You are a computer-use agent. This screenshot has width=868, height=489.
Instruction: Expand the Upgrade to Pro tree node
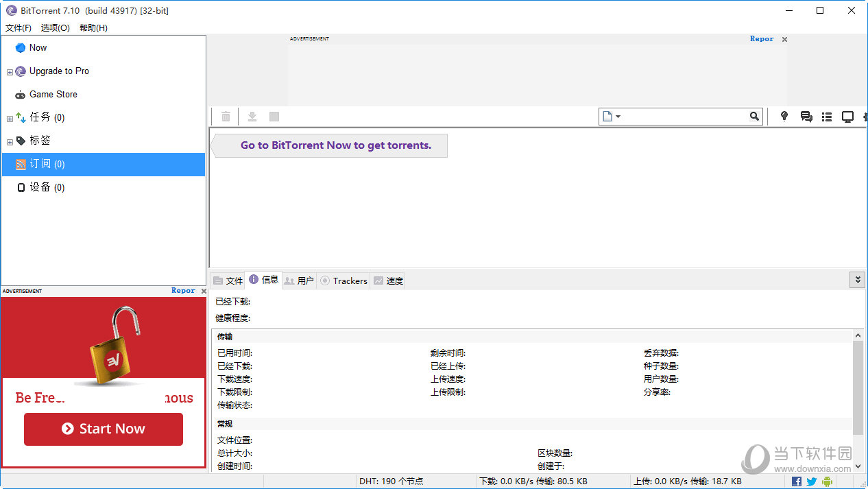coord(10,72)
